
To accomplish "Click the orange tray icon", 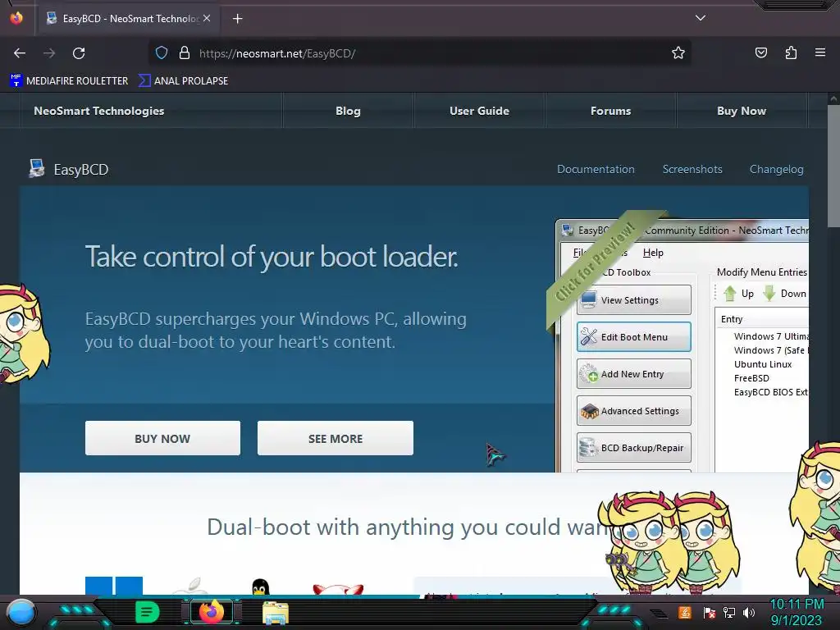I will (x=685, y=612).
